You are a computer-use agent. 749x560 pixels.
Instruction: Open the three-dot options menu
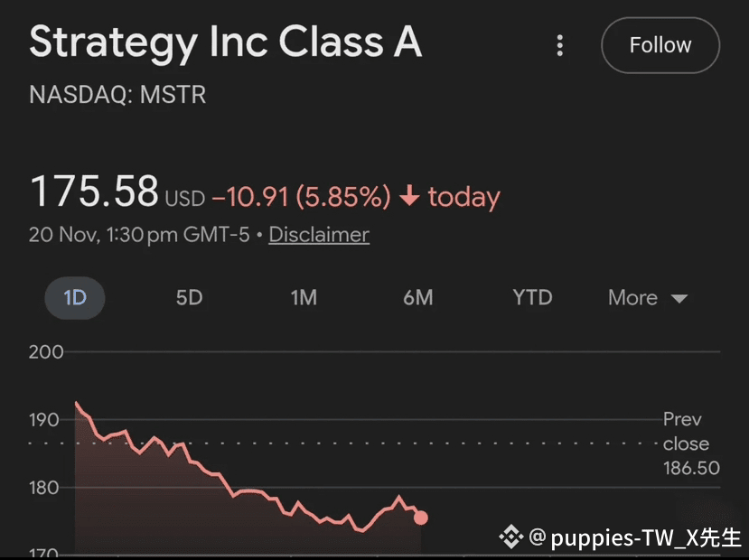coord(560,45)
